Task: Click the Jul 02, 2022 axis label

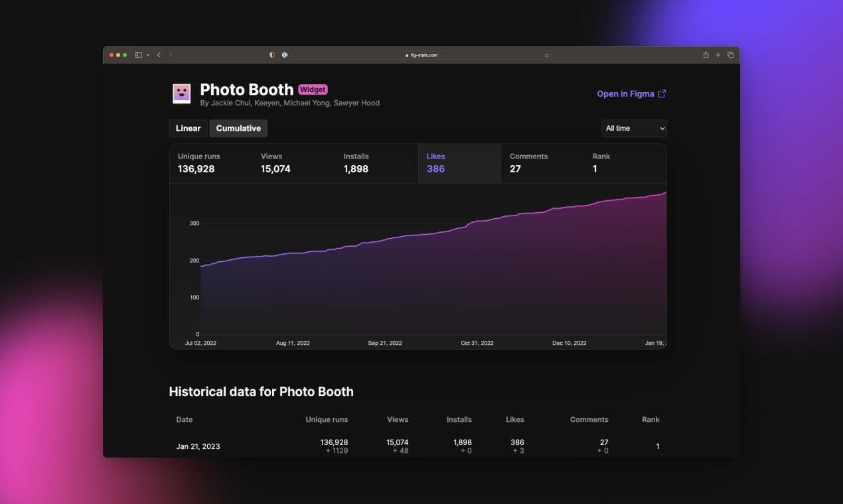Action: tap(200, 344)
